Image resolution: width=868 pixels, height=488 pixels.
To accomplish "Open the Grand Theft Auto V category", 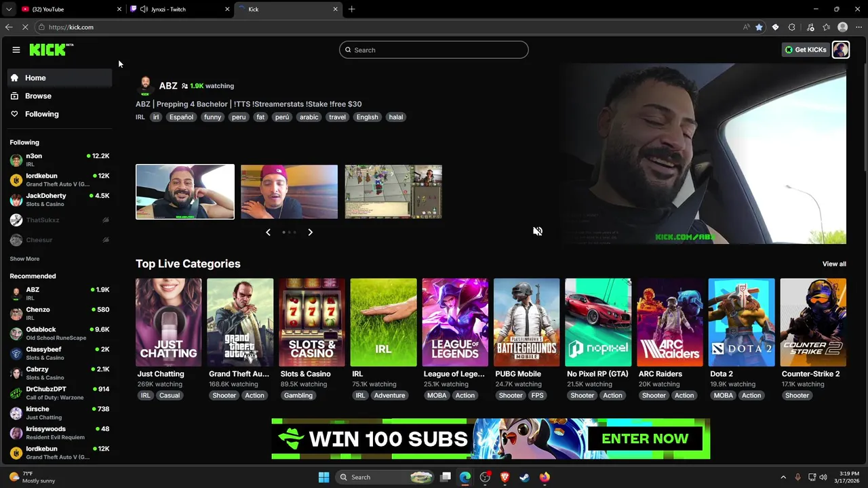I will [240, 323].
